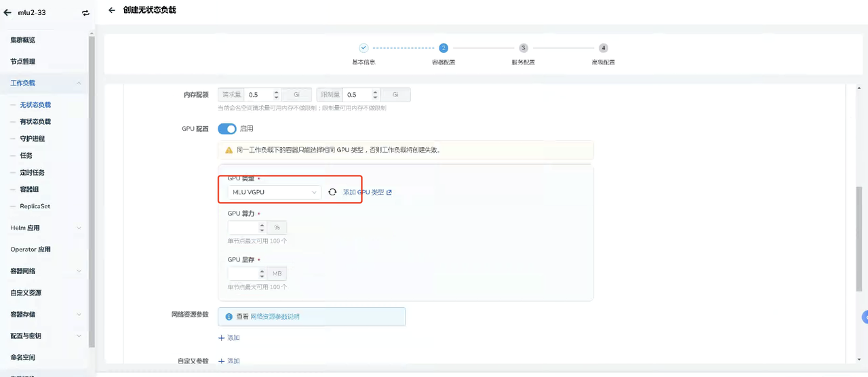Click the GPU warning triangle icon
The height and width of the screenshot is (377, 868).
point(229,150)
